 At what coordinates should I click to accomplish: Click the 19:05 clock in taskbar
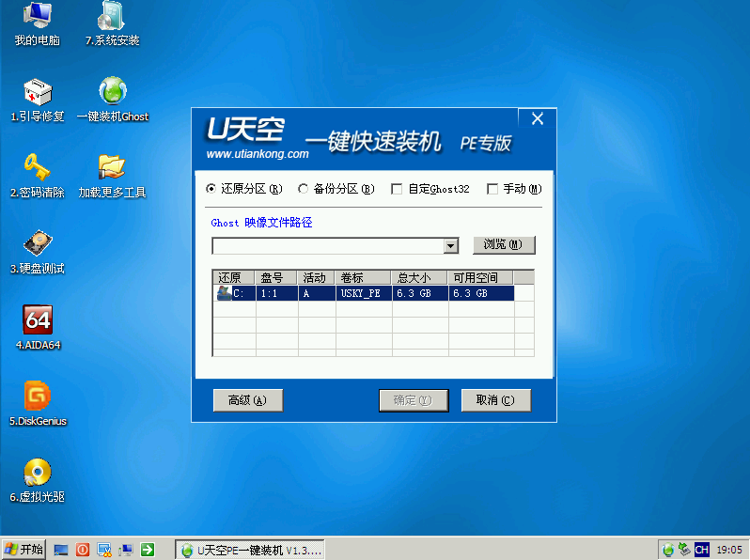coord(729,550)
